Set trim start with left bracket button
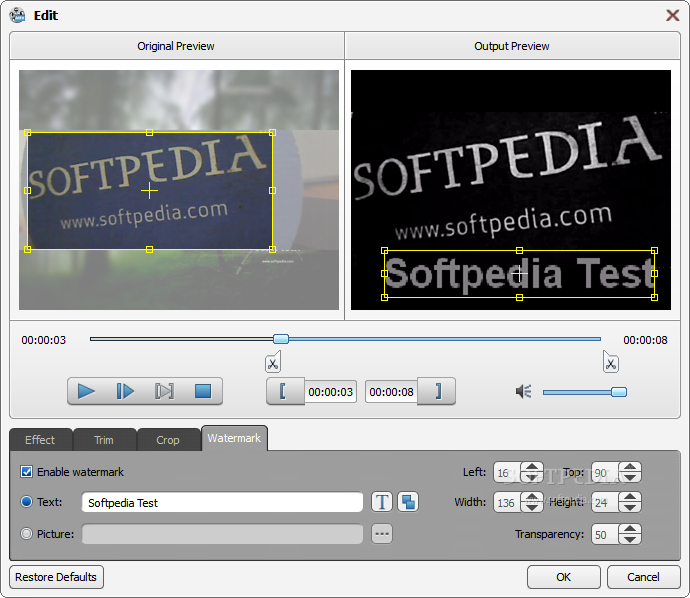 click(x=285, y=391)
